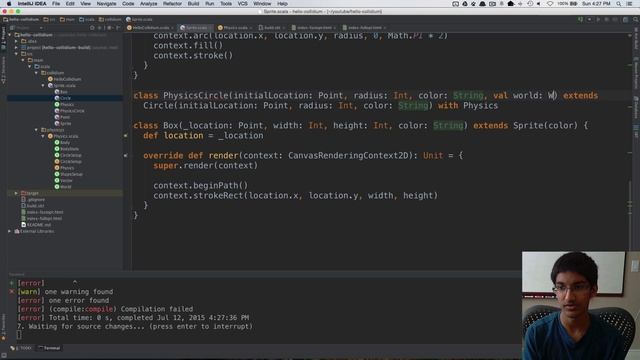Viewport: 640px width, 360px height.
Task: Open the Terminal tool window button
Action: (49, 348)
